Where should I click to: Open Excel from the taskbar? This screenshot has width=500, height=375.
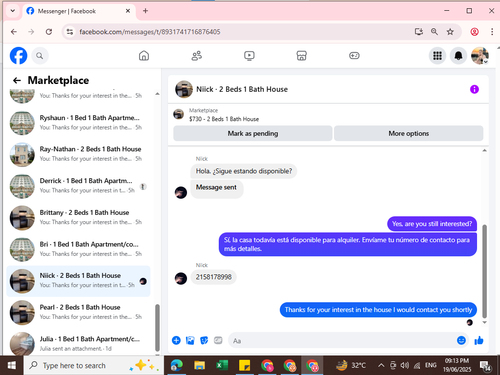point(222,366)
